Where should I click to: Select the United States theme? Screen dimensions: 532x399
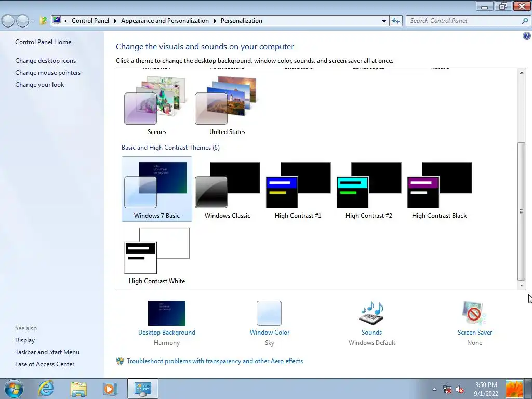pyautogui.click(x=228, y=105)
